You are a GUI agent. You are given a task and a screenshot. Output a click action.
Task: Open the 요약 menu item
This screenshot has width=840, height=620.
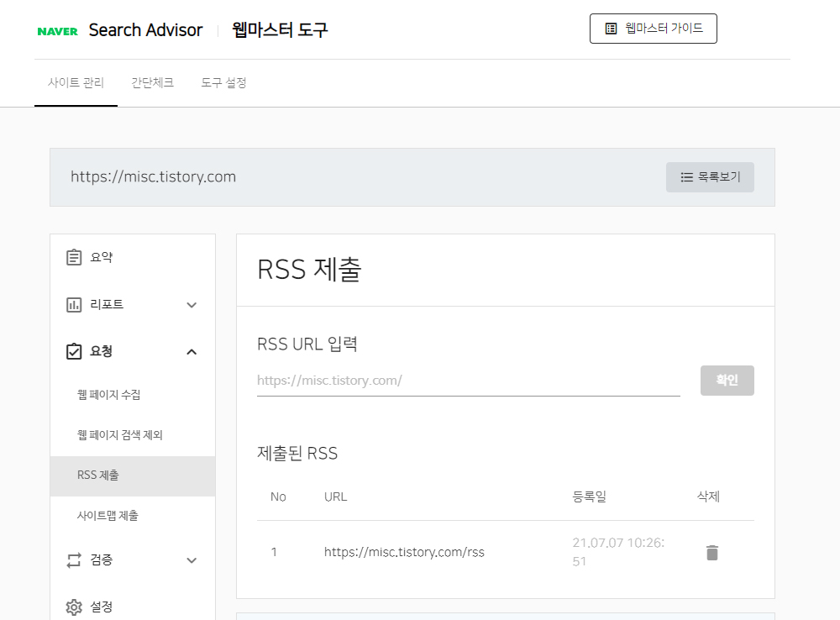pyautogui.click(x=101, y=257)
